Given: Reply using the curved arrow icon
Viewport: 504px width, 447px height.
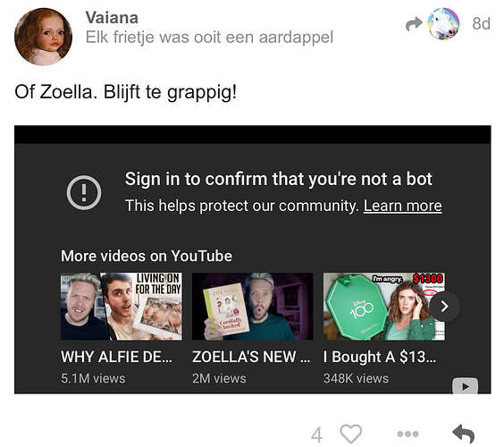Looking at the screenshot, I should (464, 434).
